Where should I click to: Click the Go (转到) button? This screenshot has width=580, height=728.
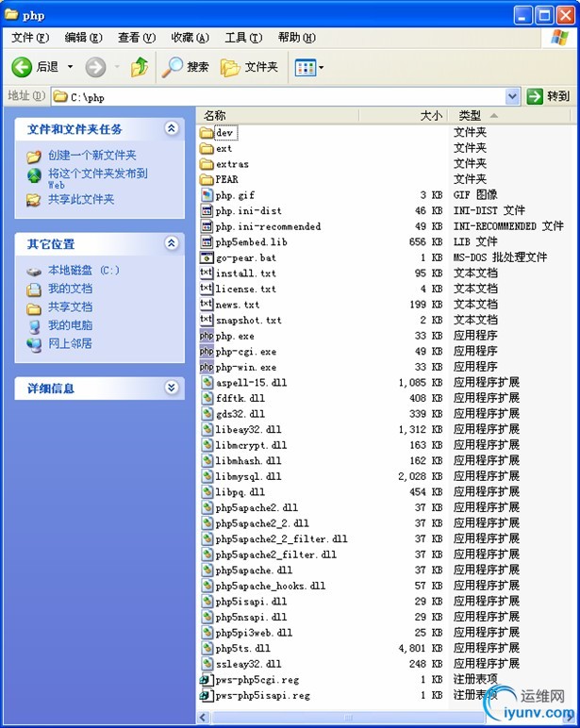click(549, 96)
